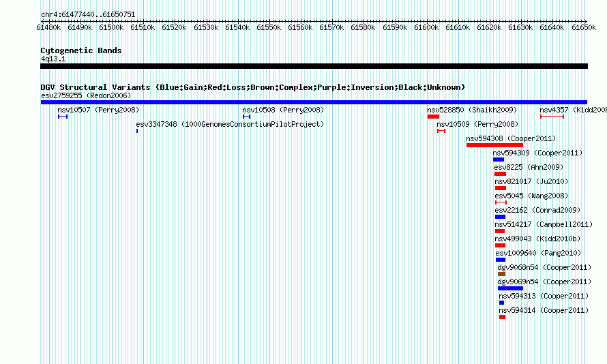Click the red esv8225 loss bar
The height and width of the screenshot is (364, 607).
[x=500, y=174]
